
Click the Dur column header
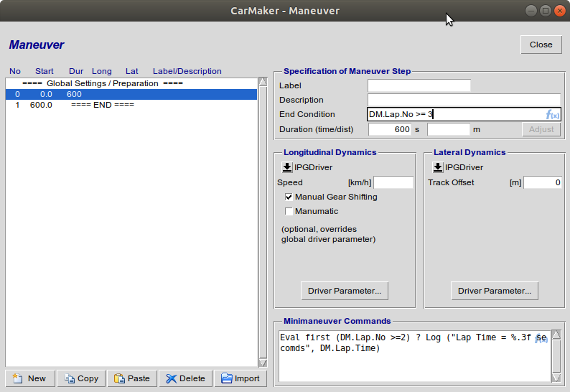76,71
